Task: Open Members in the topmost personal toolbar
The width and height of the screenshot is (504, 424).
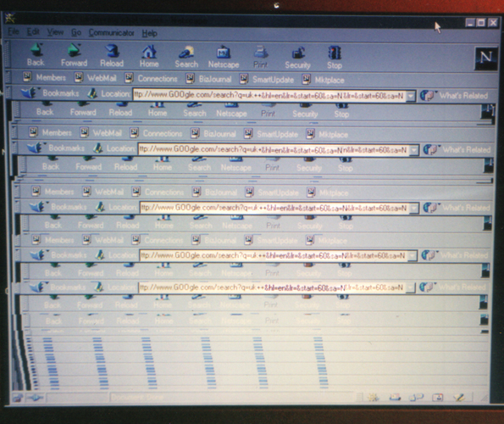Action: point(45,77)
